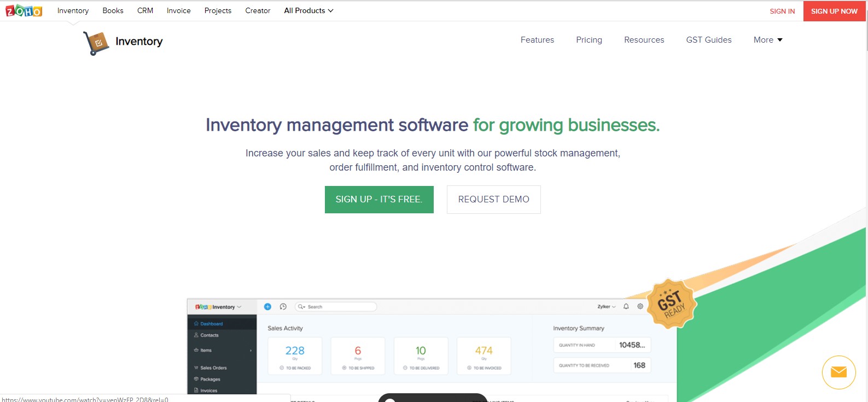Click the Quantity To Be Received 168 row
The height and width of the screenshot is (402, 868).
click(602, 365)
